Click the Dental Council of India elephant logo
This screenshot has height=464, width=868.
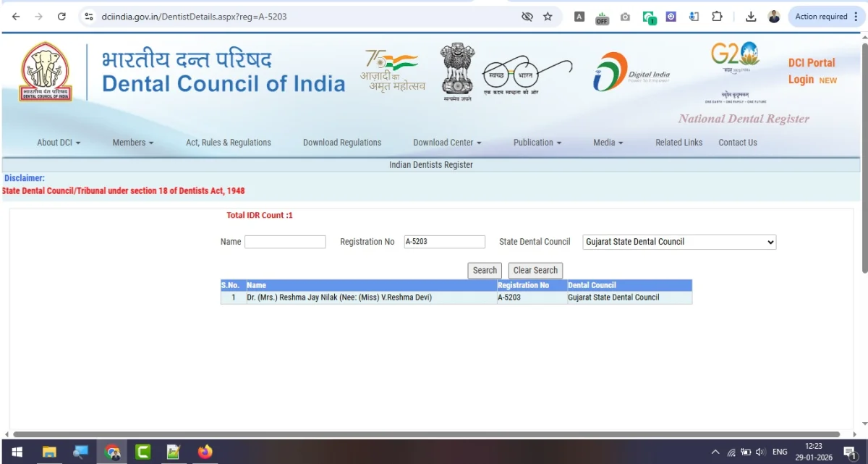pos(45,69)
